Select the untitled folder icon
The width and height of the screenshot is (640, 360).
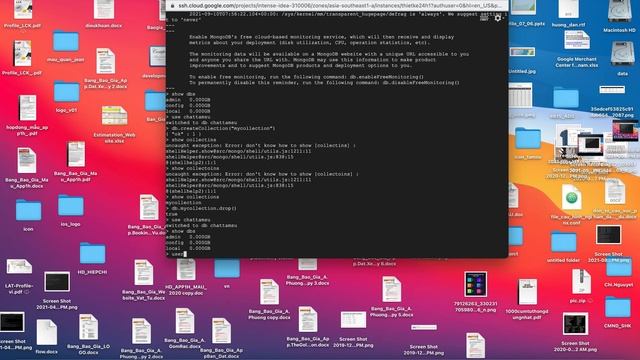click(x=563, y=242)
